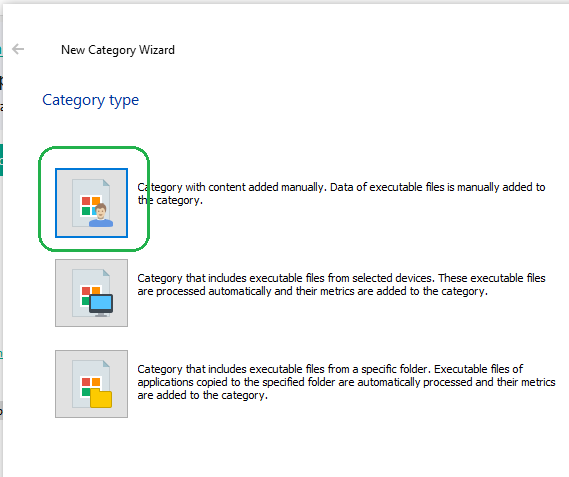Select 'executable files from selected devices' description
569x477 pixels.
pos(341,285)
